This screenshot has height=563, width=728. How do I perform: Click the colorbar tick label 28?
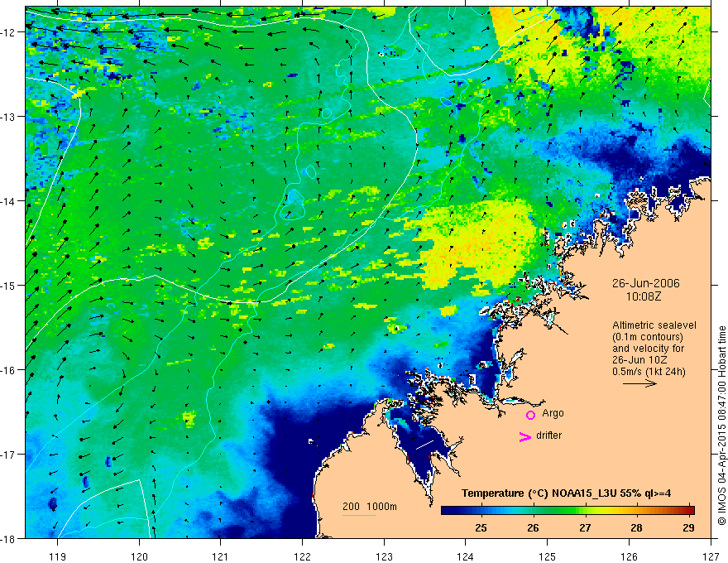[x=636, y=527]
